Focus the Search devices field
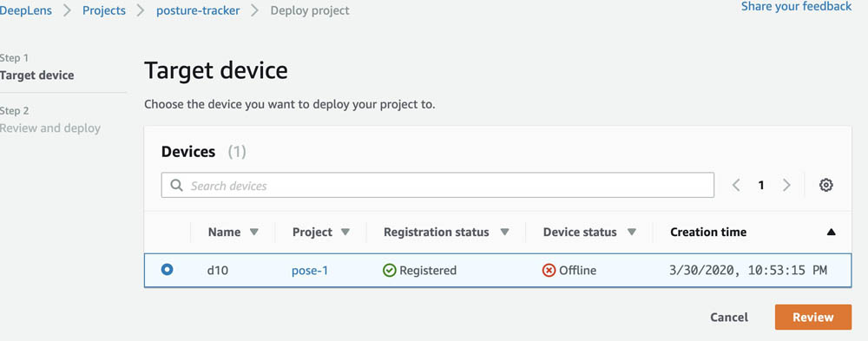The image size is (868, 341). click(437, 186)
